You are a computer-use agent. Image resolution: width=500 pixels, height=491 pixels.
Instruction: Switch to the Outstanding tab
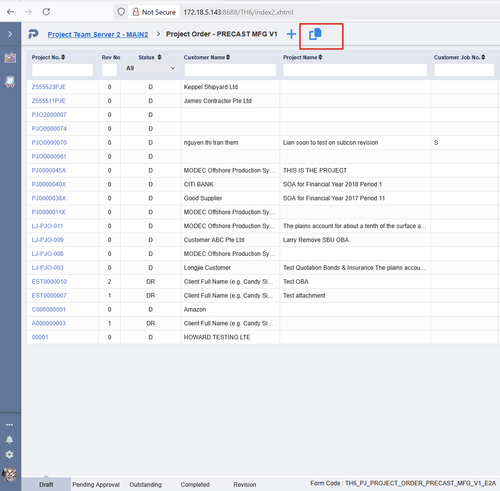[x=146, y=484]
